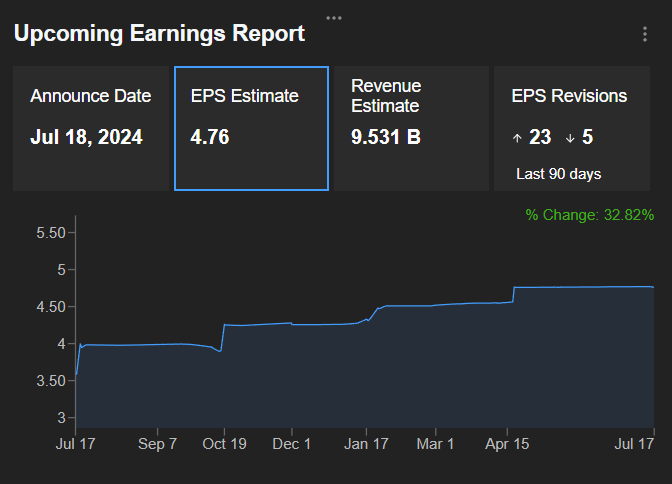Select the Announce Date card
The width and height of the screenshot is (672, 484).
point(91,128)
